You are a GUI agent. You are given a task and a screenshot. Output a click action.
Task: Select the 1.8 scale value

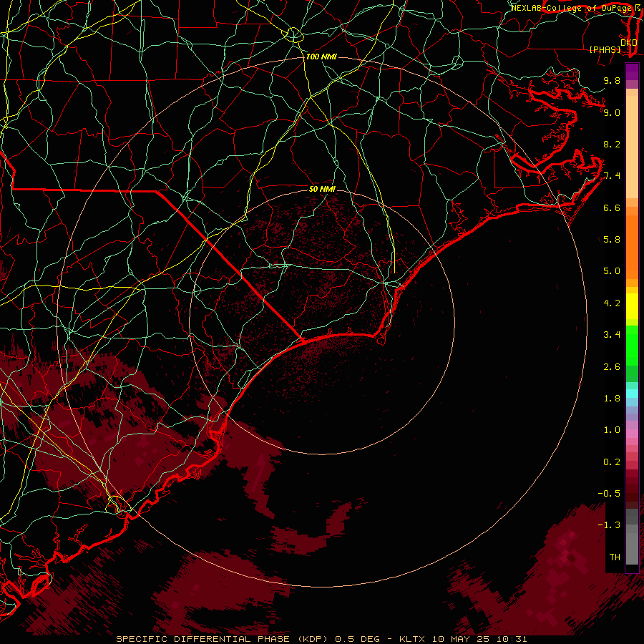point(612,399)
